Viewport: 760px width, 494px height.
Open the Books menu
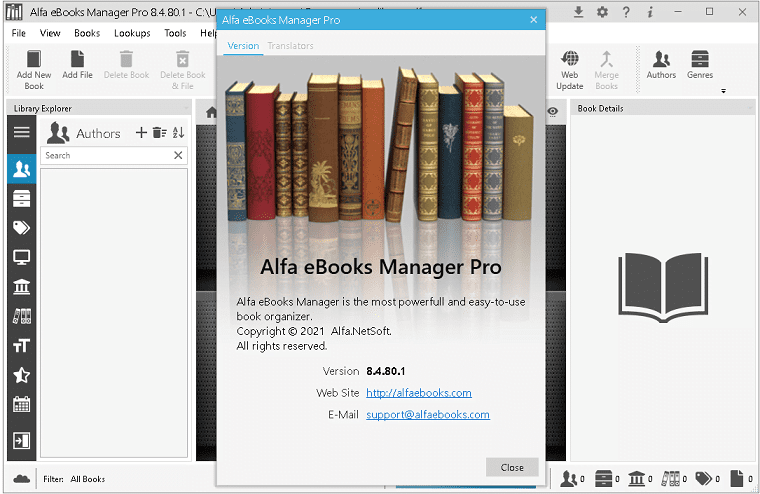(x=87, y=33)
